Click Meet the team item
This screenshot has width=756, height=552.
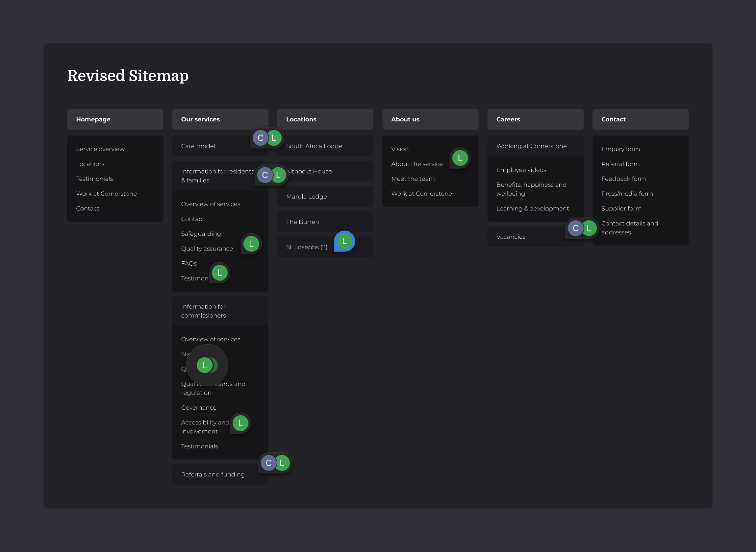(413, 179)
